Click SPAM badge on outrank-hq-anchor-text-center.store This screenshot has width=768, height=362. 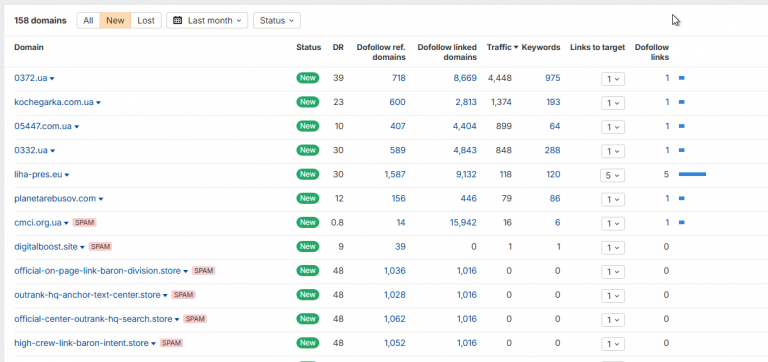click(184, 294)
